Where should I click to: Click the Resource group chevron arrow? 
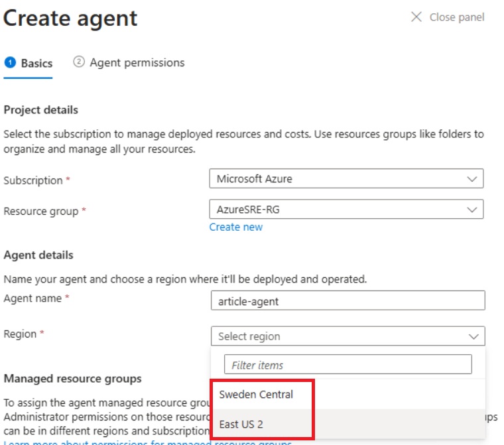[x=472, y=210]
